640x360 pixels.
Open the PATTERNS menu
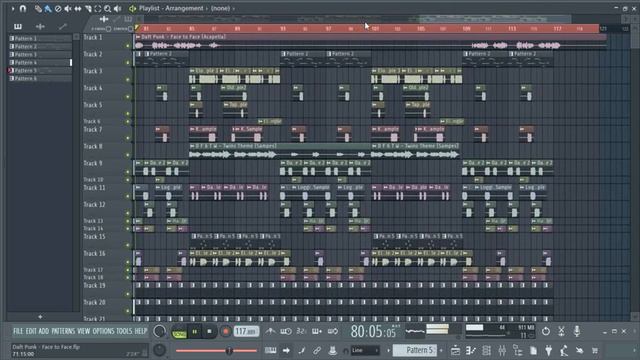coord(63,331)
